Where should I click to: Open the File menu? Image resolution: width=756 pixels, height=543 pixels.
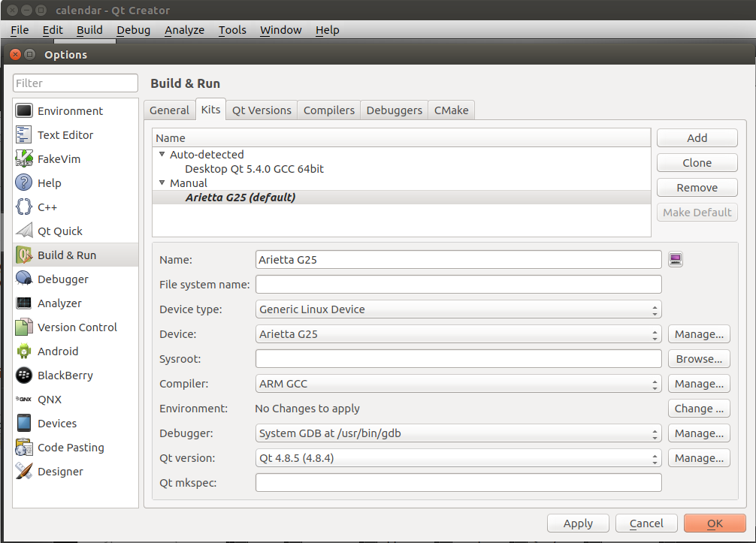pos(20,30)
